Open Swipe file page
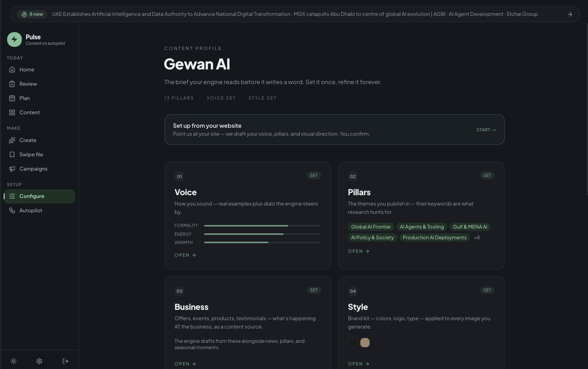 39,154
